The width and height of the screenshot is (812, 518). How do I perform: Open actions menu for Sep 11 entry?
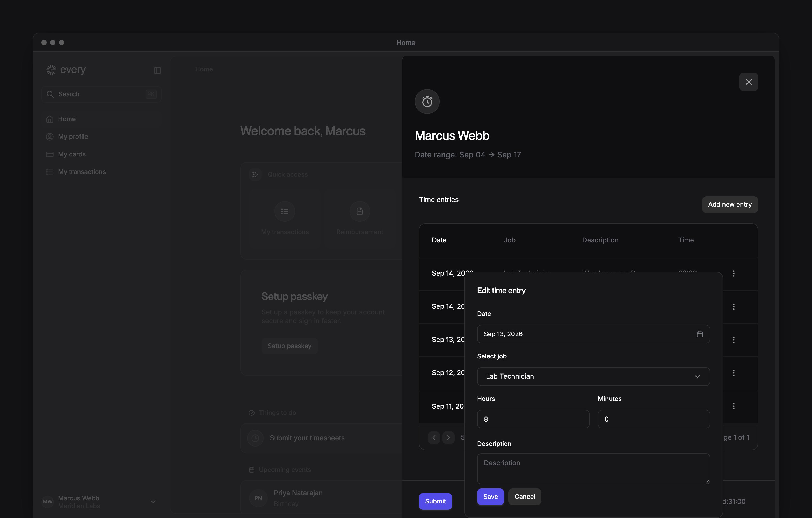(734, 406)
